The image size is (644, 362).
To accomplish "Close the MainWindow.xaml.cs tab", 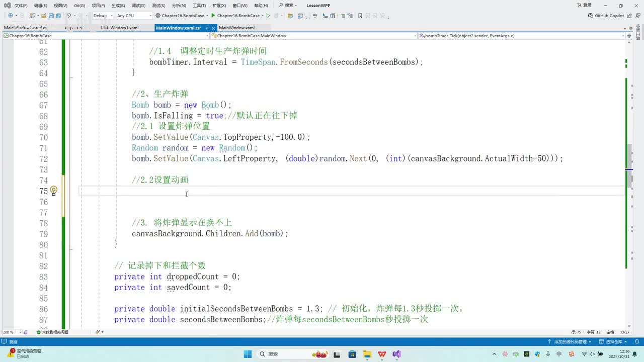I will pyautogui.click(x=213, y=28).
